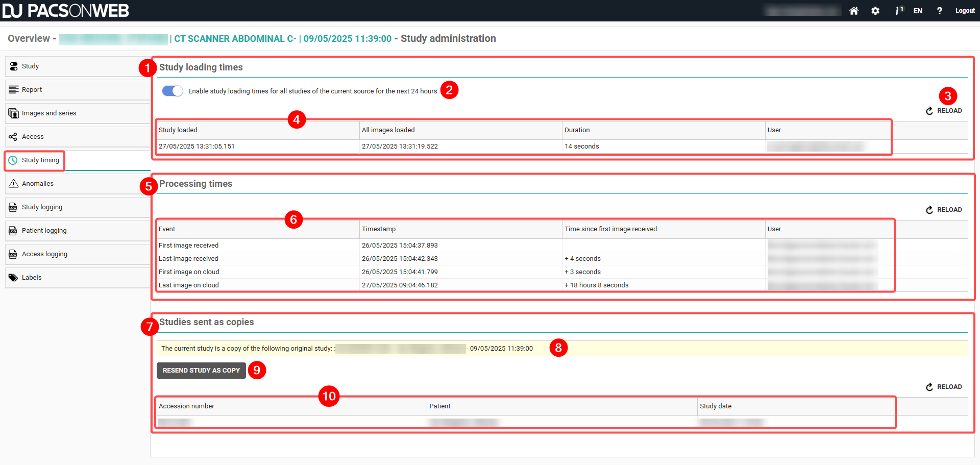This screenshot has height=465, width=980.
Task: Go to the Home page icon
Action: [853, 11]
